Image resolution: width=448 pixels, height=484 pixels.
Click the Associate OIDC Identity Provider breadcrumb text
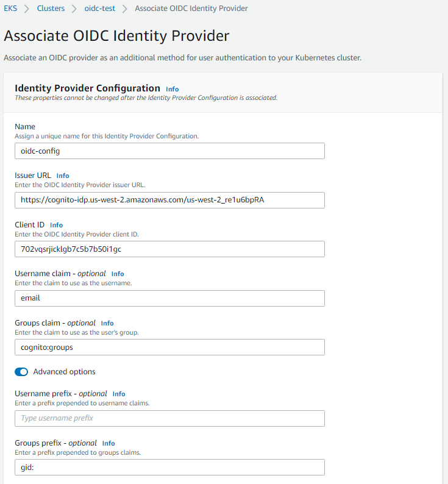coord(191,9)
